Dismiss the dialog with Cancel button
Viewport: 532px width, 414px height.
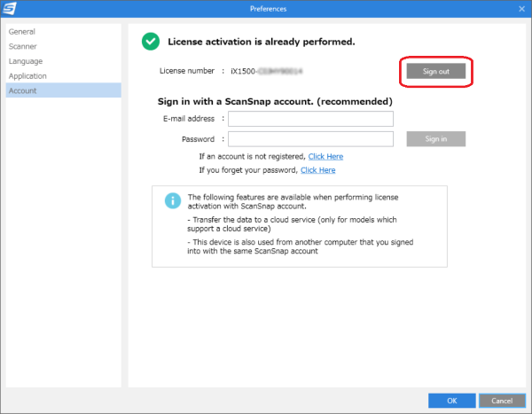[502, 401]
